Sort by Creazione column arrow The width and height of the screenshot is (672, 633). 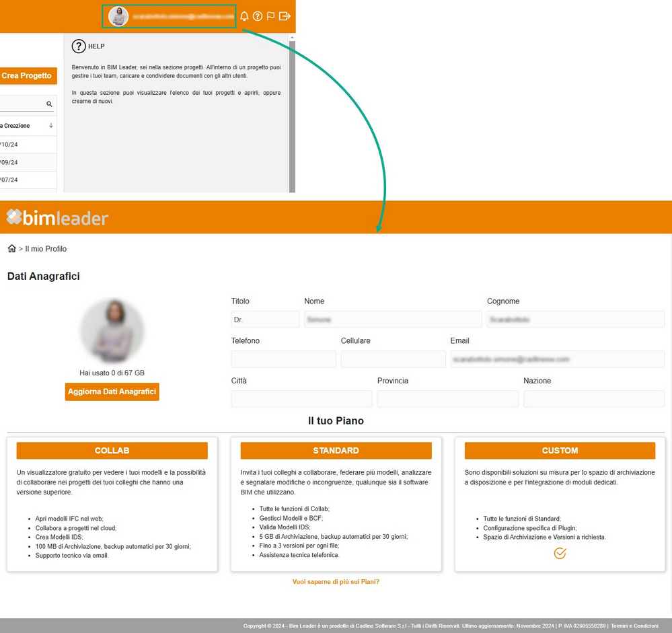tap(51, 126)
